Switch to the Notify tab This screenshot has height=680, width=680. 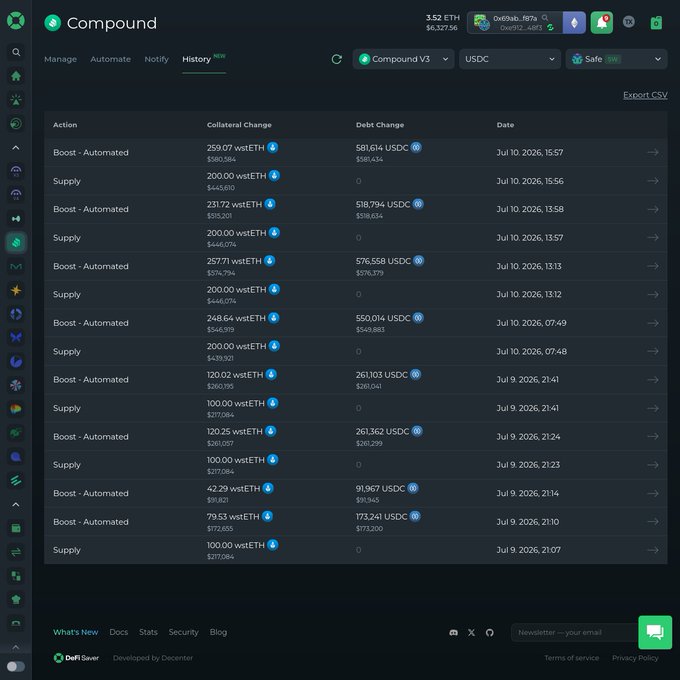157,59
